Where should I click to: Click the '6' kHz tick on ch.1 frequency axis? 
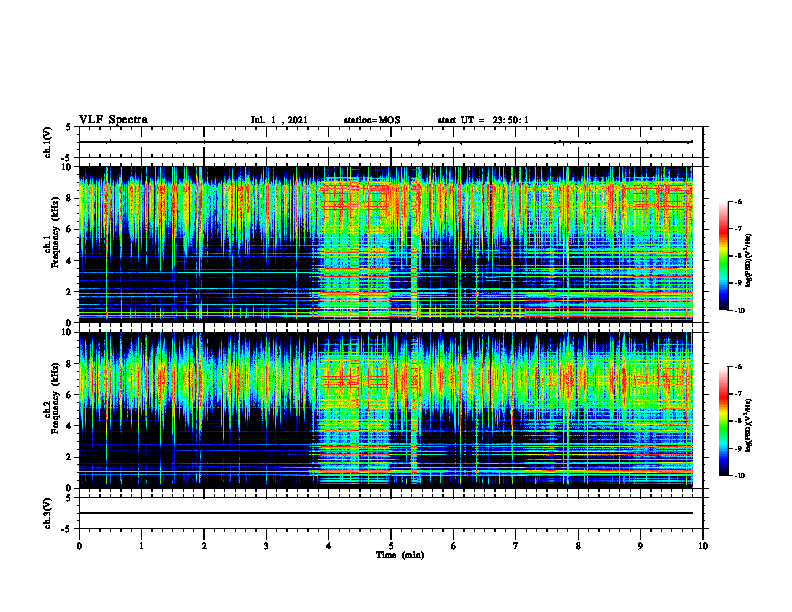tap(70, 230)
